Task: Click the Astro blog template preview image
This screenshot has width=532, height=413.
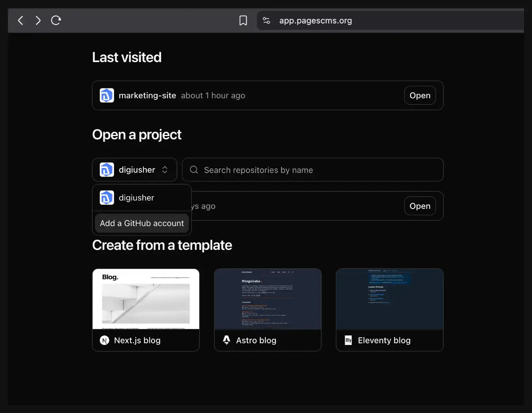Action: (267, 299)
